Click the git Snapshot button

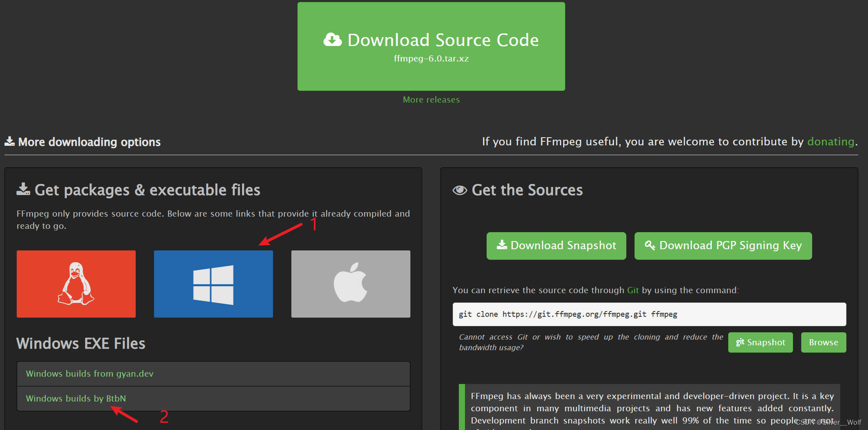click(760, 342)
